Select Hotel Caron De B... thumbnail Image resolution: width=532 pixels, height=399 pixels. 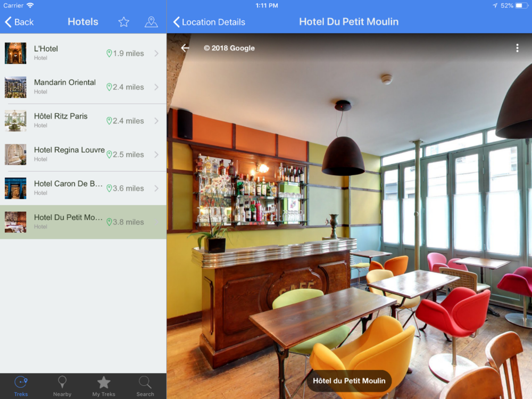tap(15, 188)
